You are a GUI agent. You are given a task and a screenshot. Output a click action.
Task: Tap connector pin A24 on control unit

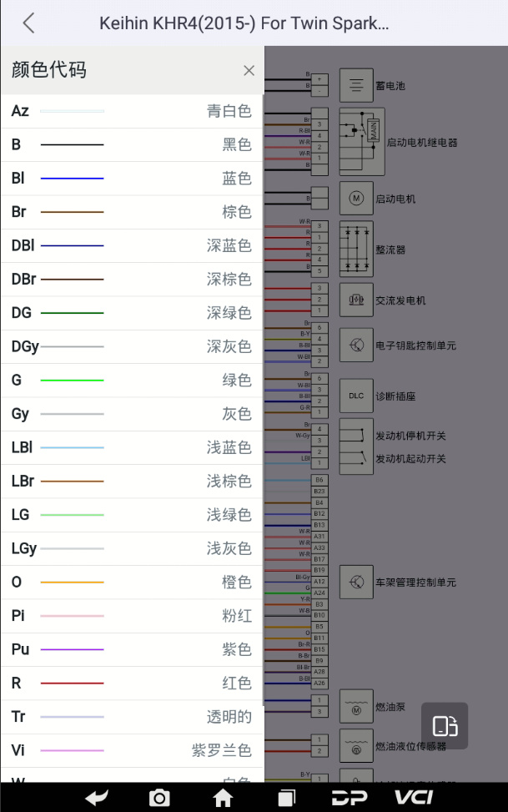(319, 593)
